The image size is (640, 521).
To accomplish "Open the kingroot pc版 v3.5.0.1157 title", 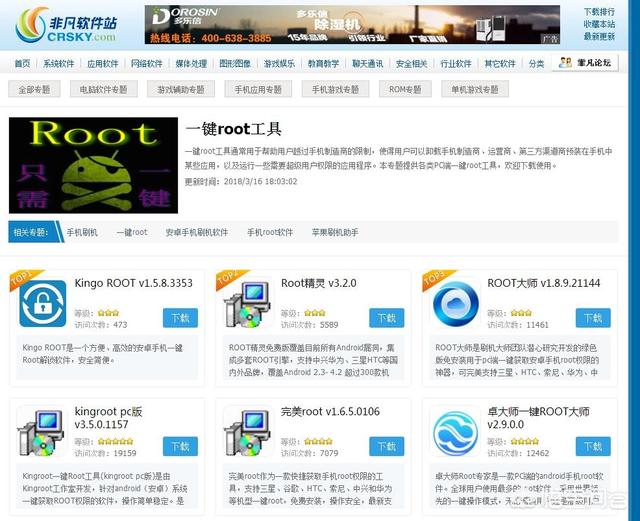I will click(108, 418).
